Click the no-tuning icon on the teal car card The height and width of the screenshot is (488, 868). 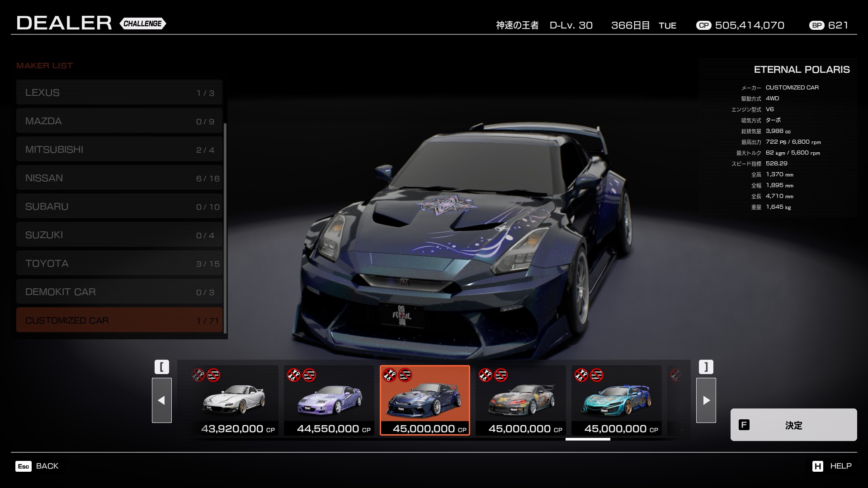point(581,375)
